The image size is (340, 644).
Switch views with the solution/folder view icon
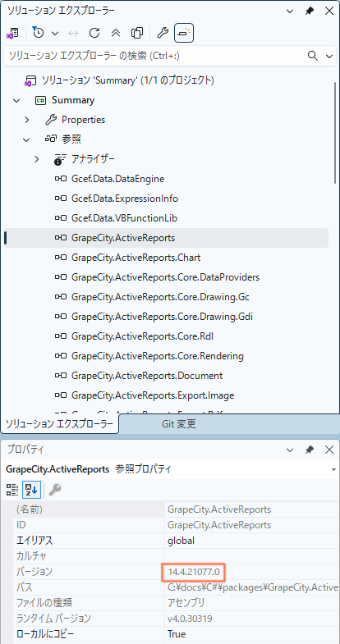12,34
